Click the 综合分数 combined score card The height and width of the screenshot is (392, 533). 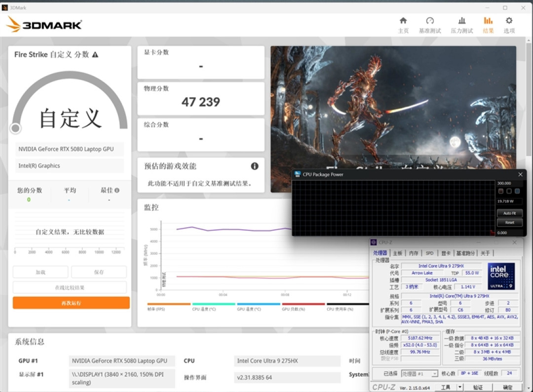pos(201,135)
